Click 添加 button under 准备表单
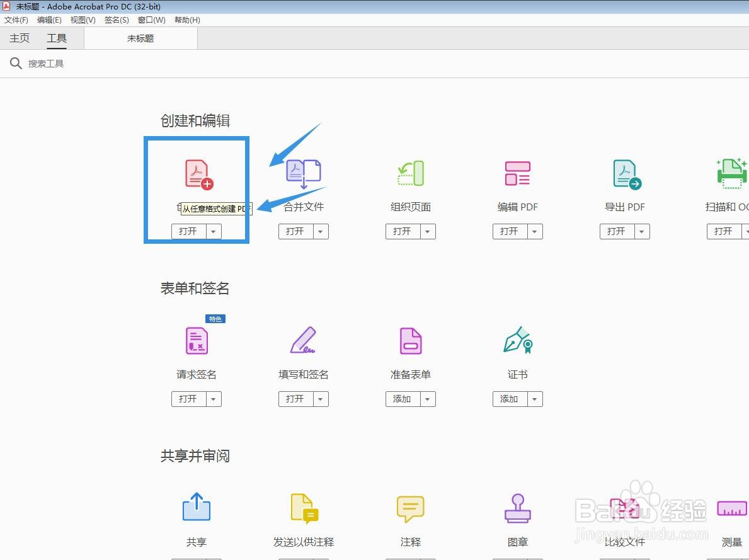The height and width of the screenshot is (560, 749). click(x=403, y=399)
